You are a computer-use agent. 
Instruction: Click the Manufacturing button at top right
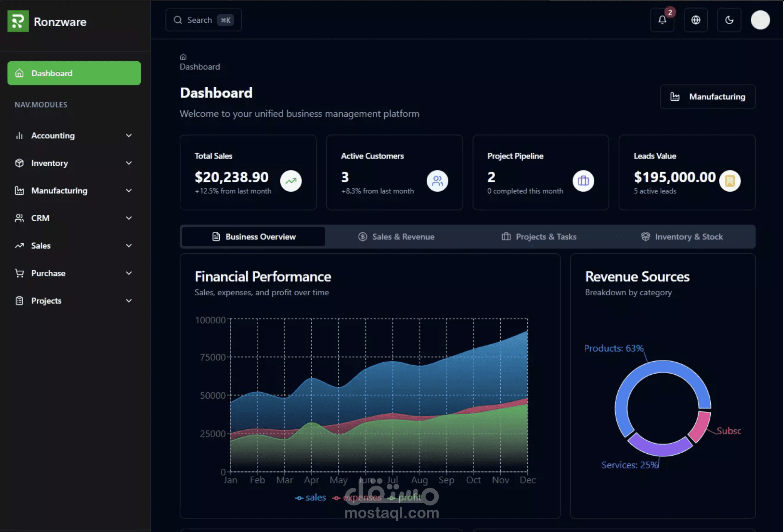point(707,97)
